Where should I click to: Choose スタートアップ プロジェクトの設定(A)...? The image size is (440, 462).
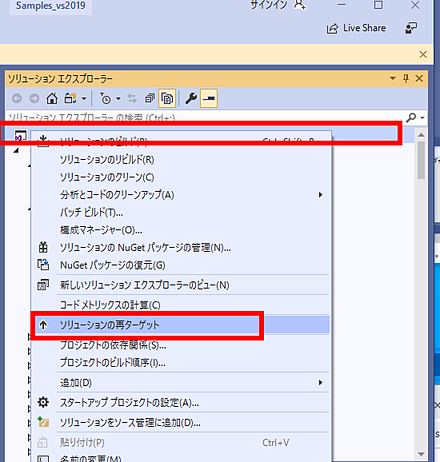click(x=182, y=403)
